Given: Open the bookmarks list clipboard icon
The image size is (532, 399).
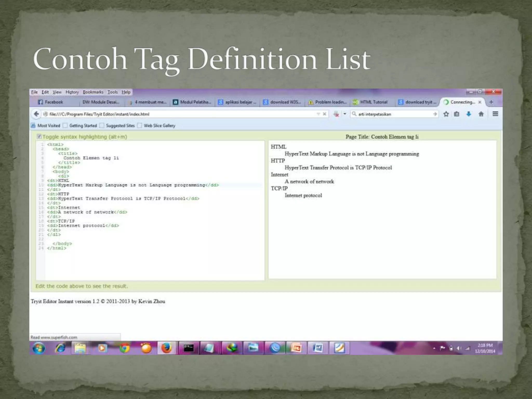Looking at the screenshot, I should [x=457, y=114].
